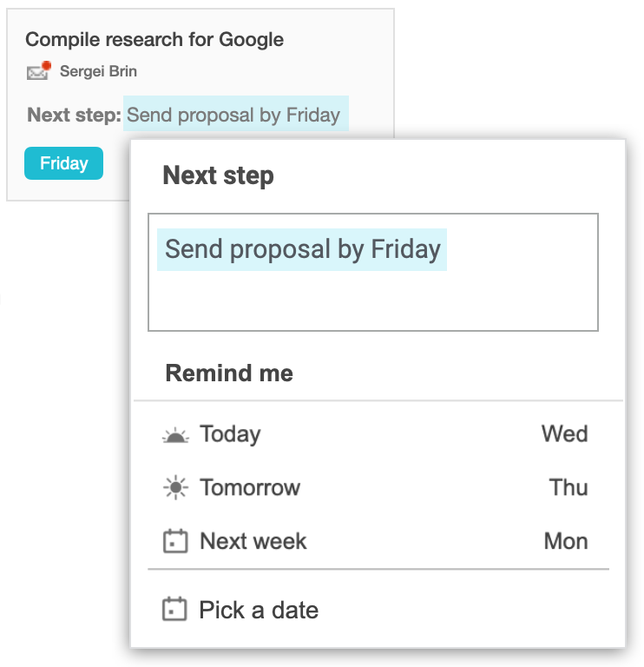Click the highlighted Send proposal text in card
The height and width of the screenshot is (667, 644).
click(x=236, y=114)
